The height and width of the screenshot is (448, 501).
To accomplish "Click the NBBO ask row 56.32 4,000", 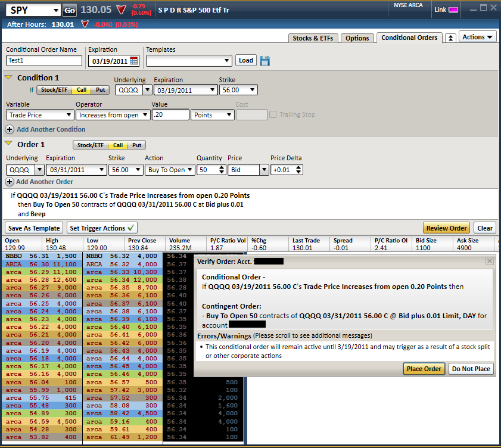I will tap(122, 256).
